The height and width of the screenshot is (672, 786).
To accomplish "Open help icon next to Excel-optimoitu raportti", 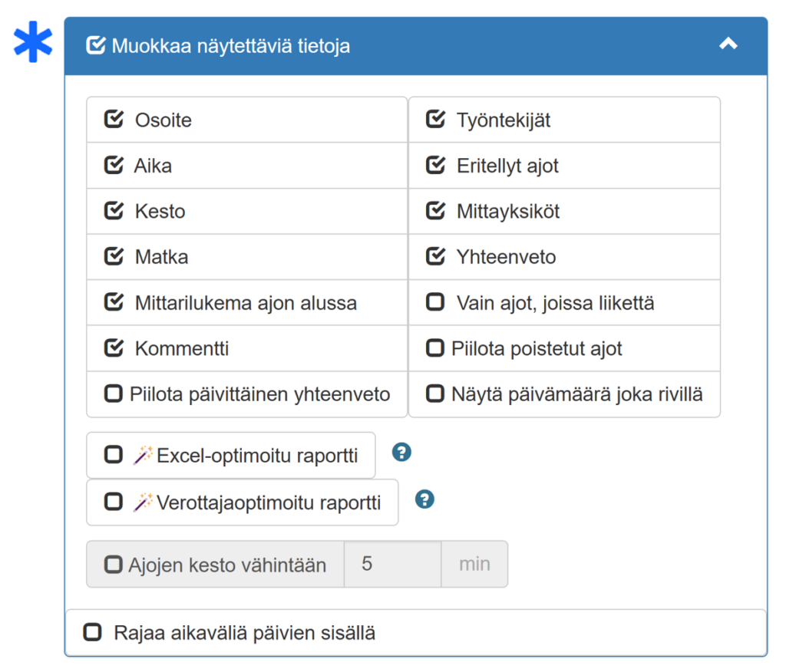I will point(401,452).
